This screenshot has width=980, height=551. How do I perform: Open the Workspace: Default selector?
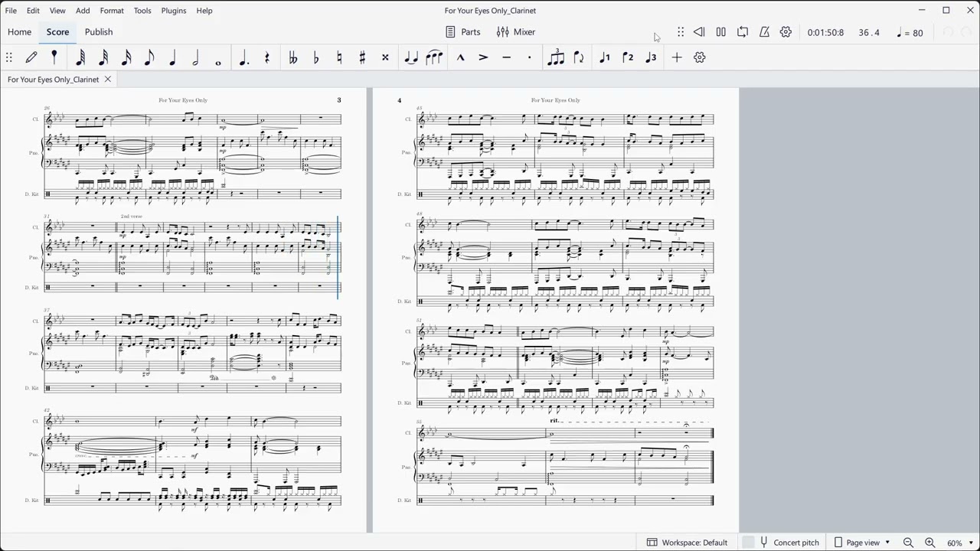(687, 543)
